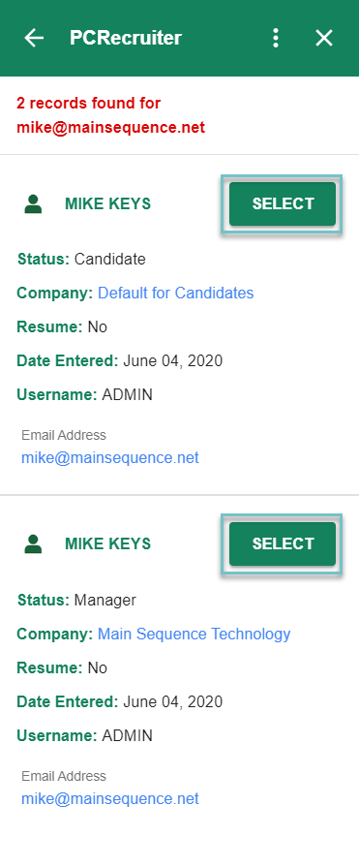Click the first record's email address link

point(110,458)
